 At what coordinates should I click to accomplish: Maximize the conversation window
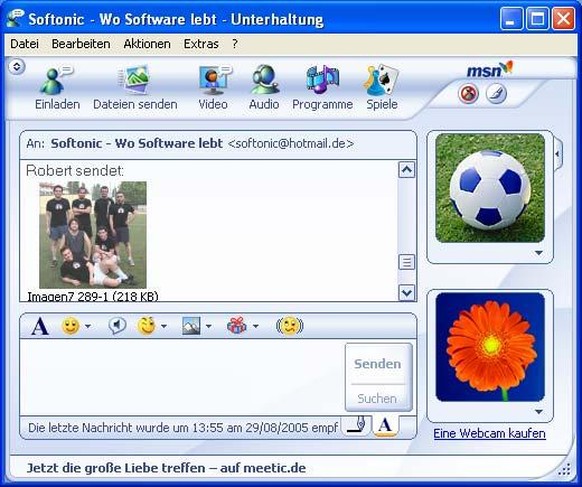537,19
